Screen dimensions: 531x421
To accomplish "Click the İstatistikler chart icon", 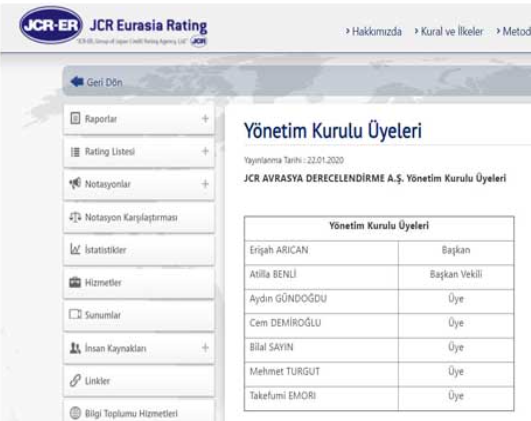I will pyautogui.click(x=75, y=249).
